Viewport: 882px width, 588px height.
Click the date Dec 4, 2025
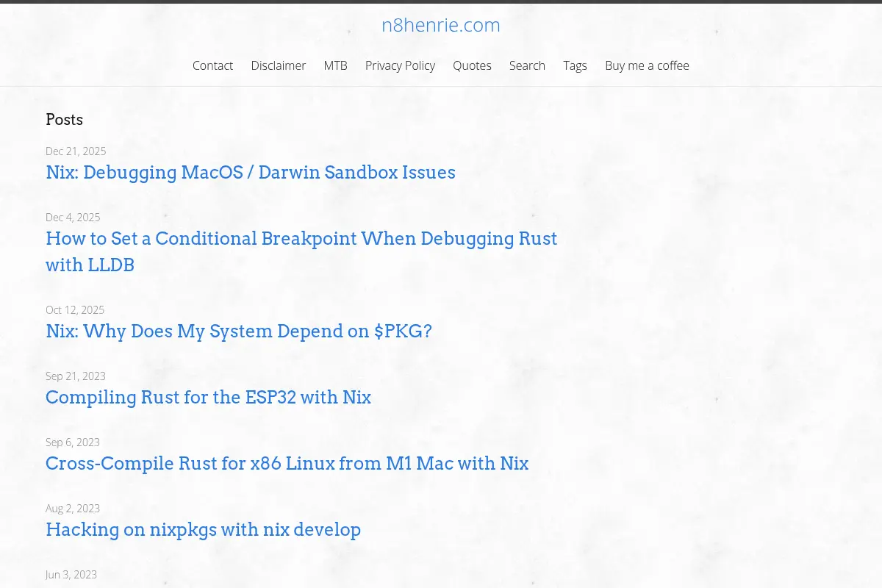[x=73, y=218]
